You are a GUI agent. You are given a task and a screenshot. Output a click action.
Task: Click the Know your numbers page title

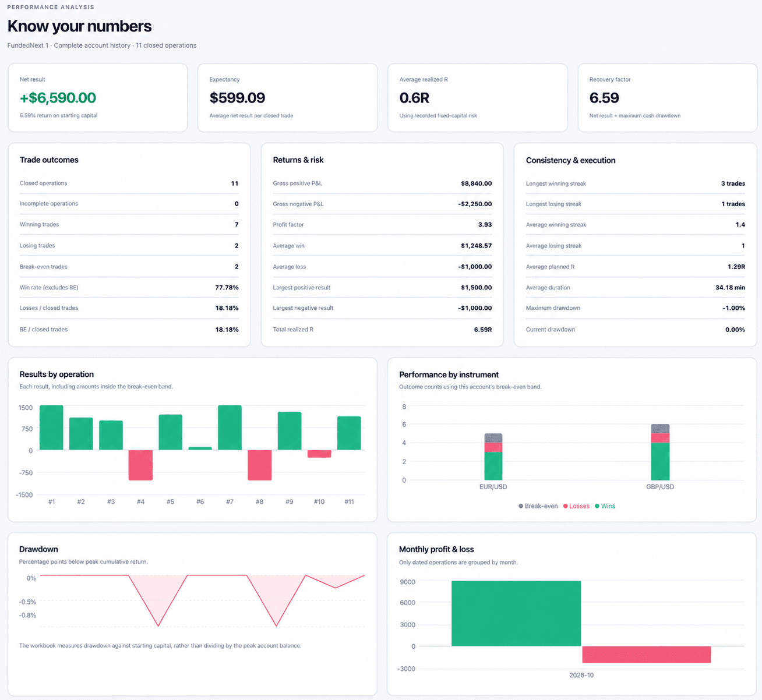tap(80, 26)
